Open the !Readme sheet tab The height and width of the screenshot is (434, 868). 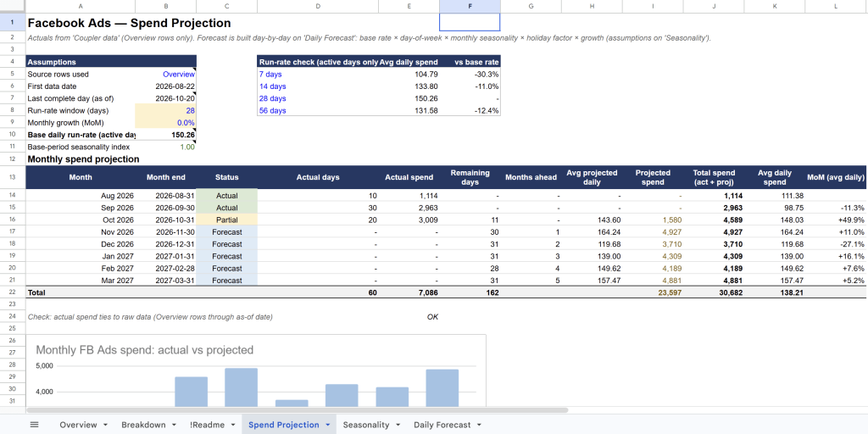(x=207, y=425)
